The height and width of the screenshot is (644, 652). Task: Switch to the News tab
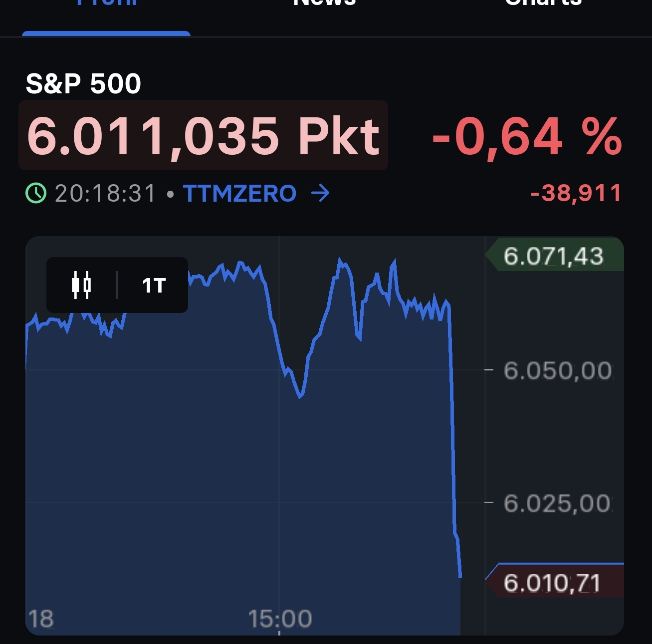tap(325, 4)
